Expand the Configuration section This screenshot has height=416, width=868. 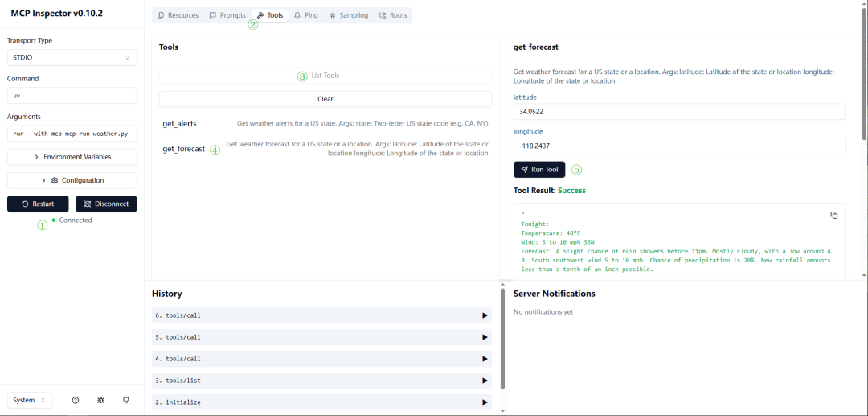coord(72,180)
